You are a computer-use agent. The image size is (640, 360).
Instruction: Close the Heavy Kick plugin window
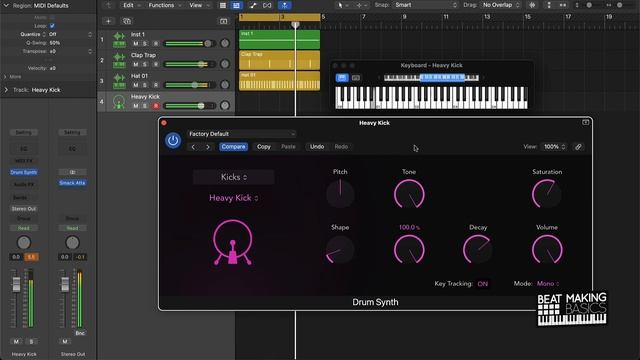(164, 123)
